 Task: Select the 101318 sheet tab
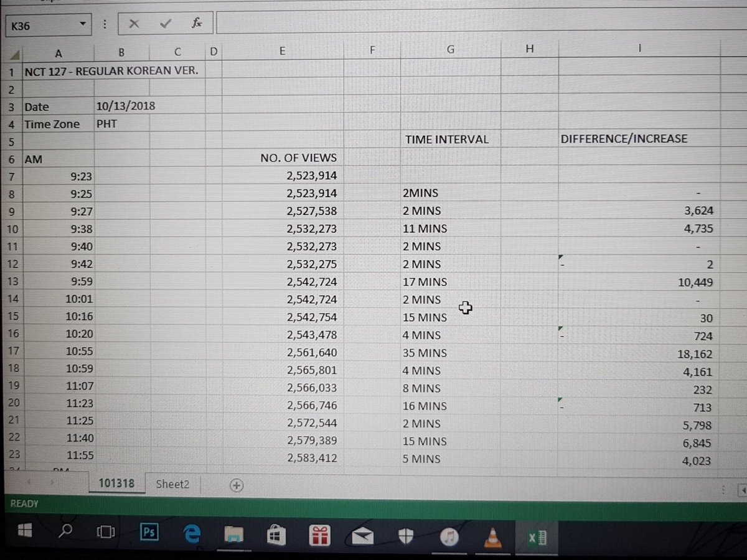(116, 483)
